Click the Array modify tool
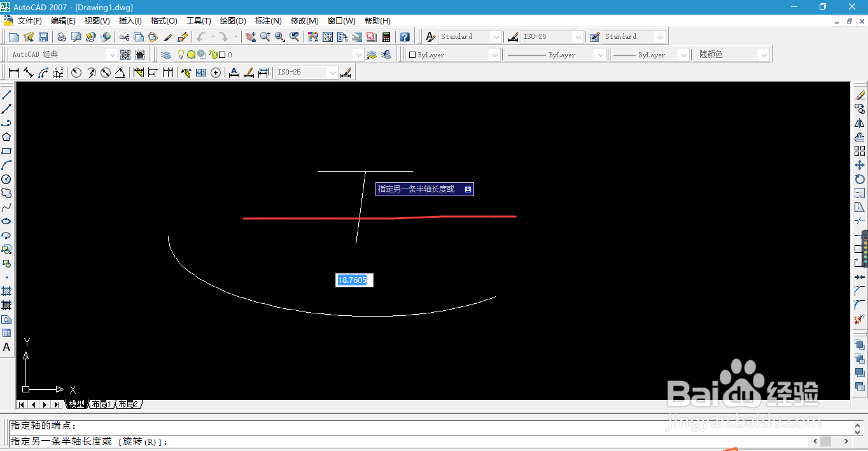This screenshot has height=451, width=868. [x=860, y=151]
